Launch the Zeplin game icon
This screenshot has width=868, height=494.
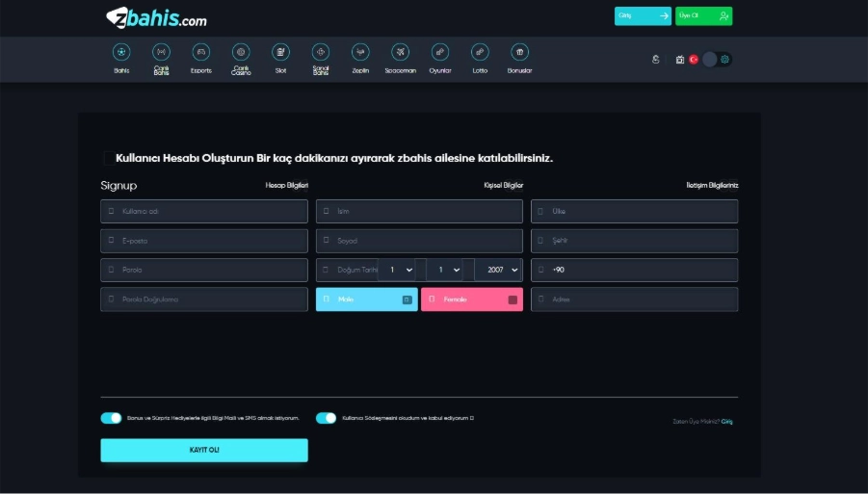[x=360, y=52]
